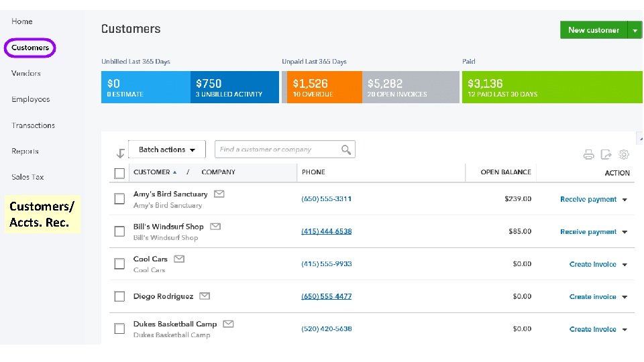Click the email icon beside Bill's Windsurf Shop

215,227
